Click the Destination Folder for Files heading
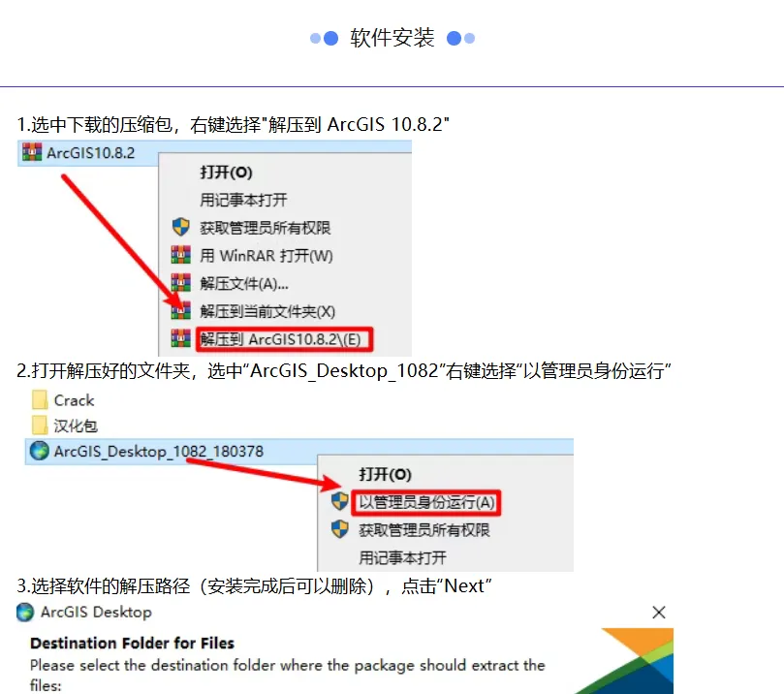784x694 pixels. pyautogui.click(x=132, y=643)
